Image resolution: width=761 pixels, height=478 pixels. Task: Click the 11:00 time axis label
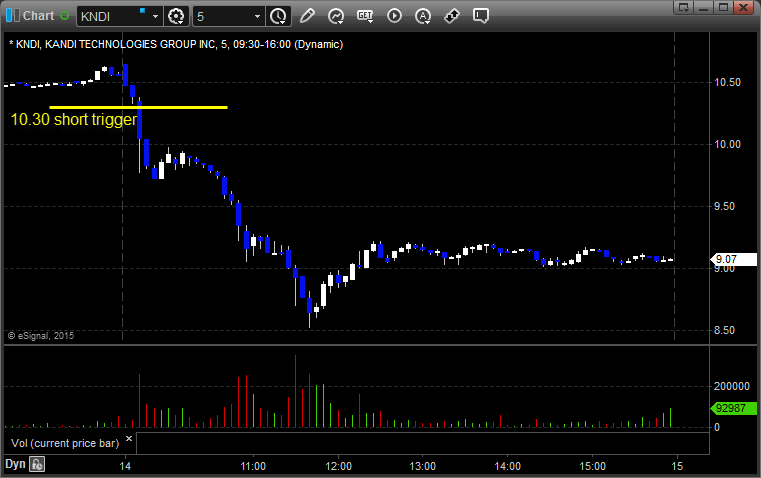point(253,466)
